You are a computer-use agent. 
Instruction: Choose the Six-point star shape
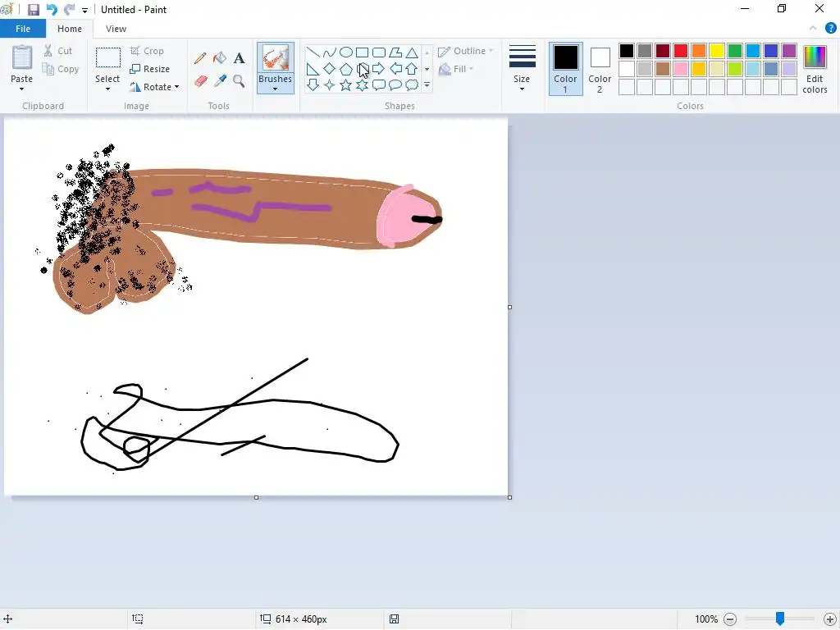click(362, 84)
